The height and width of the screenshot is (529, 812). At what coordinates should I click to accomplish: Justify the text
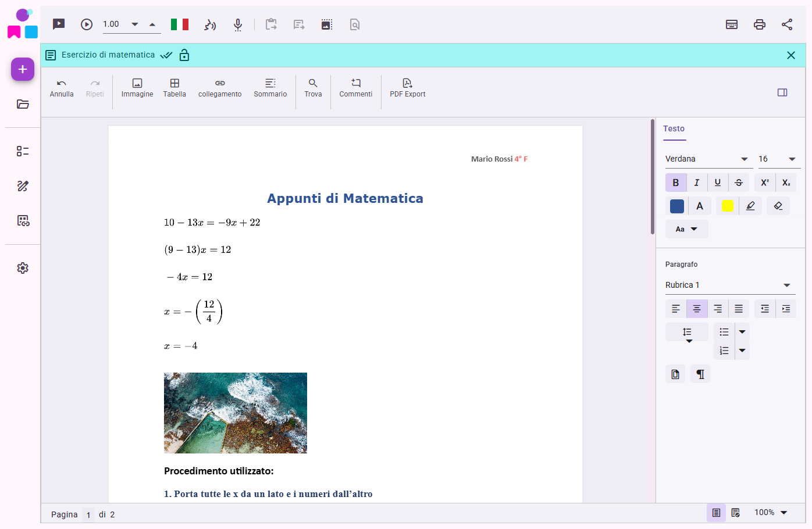click(x=739, y=309)
